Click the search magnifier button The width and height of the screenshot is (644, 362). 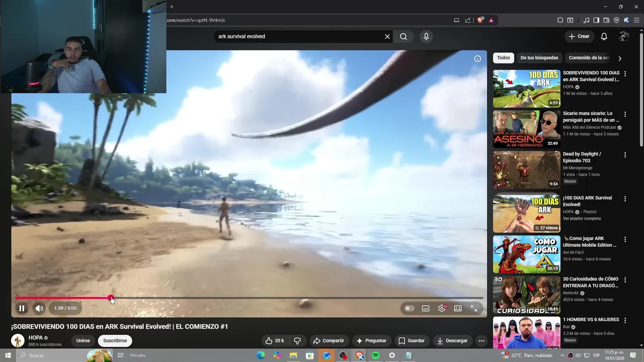[x=404, y=36]
